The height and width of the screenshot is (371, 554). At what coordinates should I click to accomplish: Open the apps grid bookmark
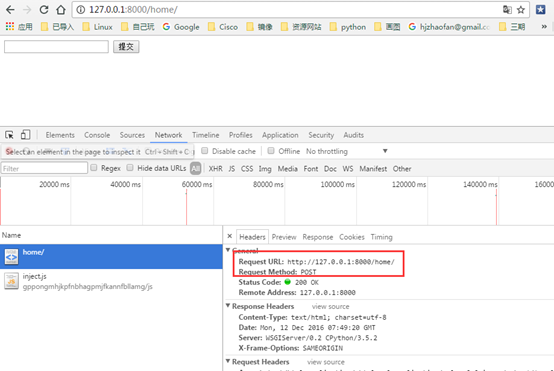pyautogui.click(x=19, y=27)
